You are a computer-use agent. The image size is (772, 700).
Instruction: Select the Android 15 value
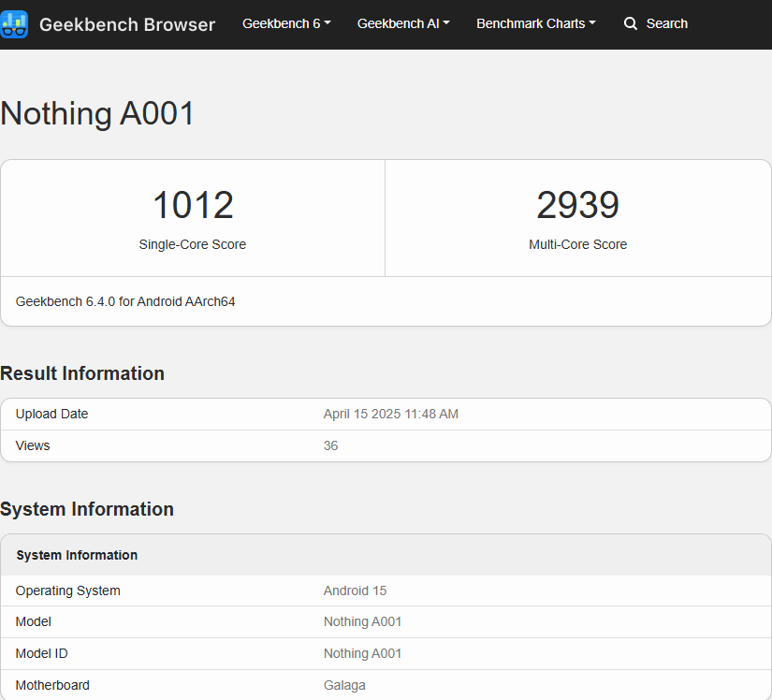pyautogui.click(x=355, y=591)
